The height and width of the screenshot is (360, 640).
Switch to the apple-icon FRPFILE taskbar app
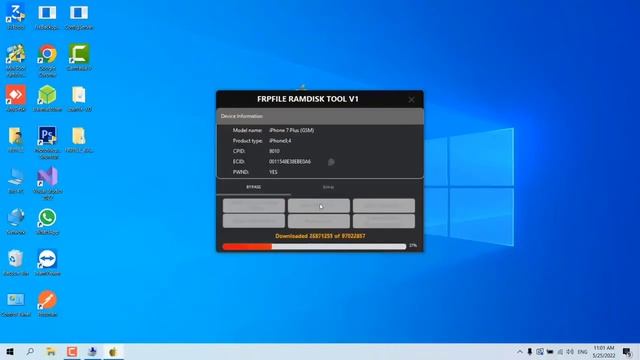click(x=113, y=351)
